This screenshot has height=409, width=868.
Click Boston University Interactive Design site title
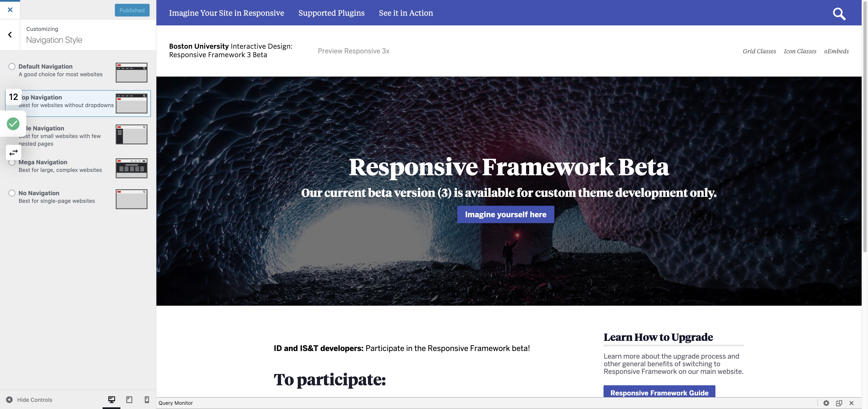pyautogui.click(x=231, y=51)
